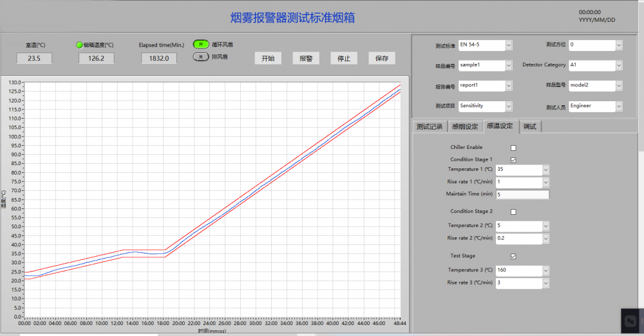Viewport: 644px width, 336px height.
Task: Uncheck the Condition Stage 1 checkbox
Action: click(513, 159)
